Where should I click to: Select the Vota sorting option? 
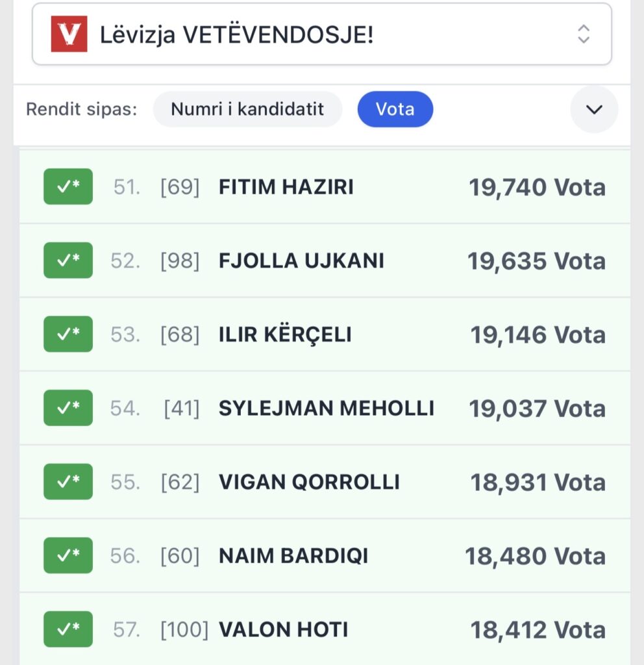coord(395,109)
